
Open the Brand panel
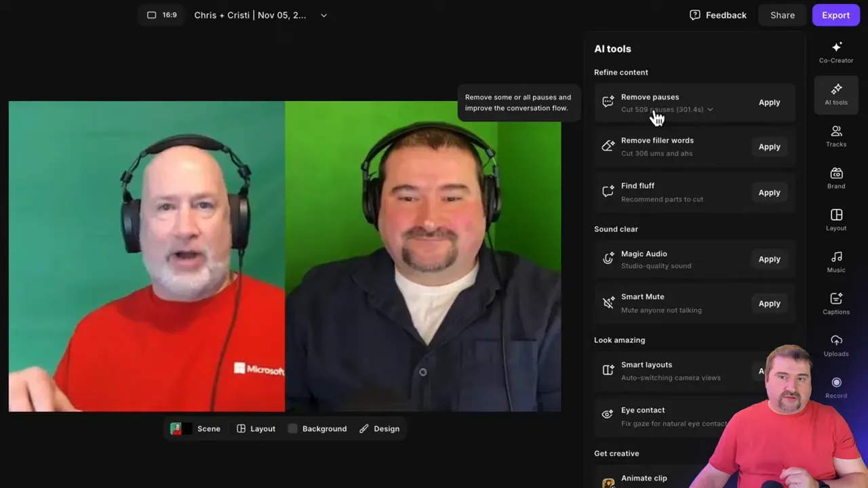coord(835,178)
